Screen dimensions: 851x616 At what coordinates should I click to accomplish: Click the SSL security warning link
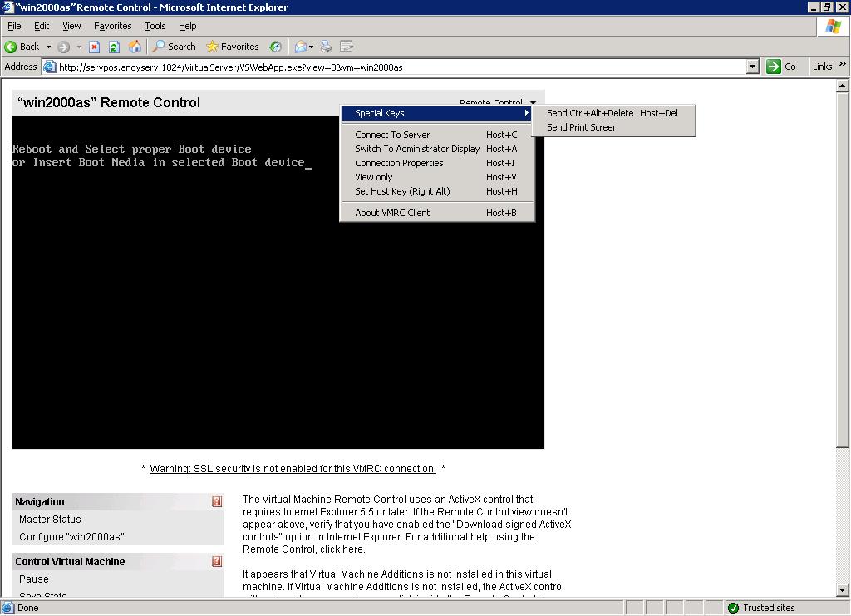click(293, 469)
